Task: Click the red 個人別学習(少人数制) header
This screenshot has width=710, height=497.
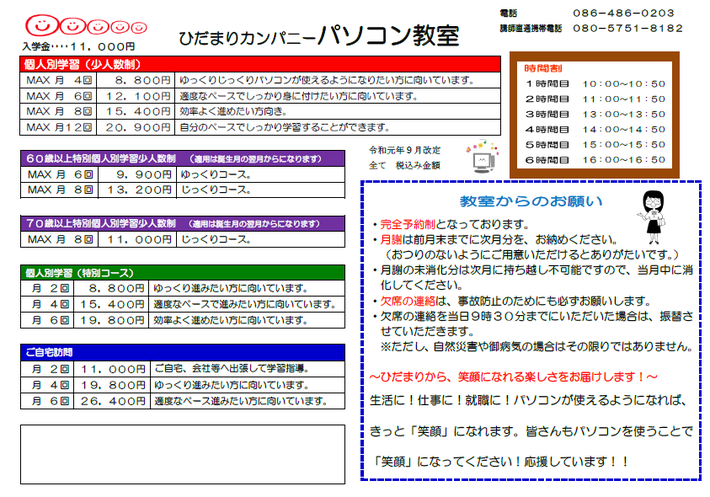Action: pos(260,64)
